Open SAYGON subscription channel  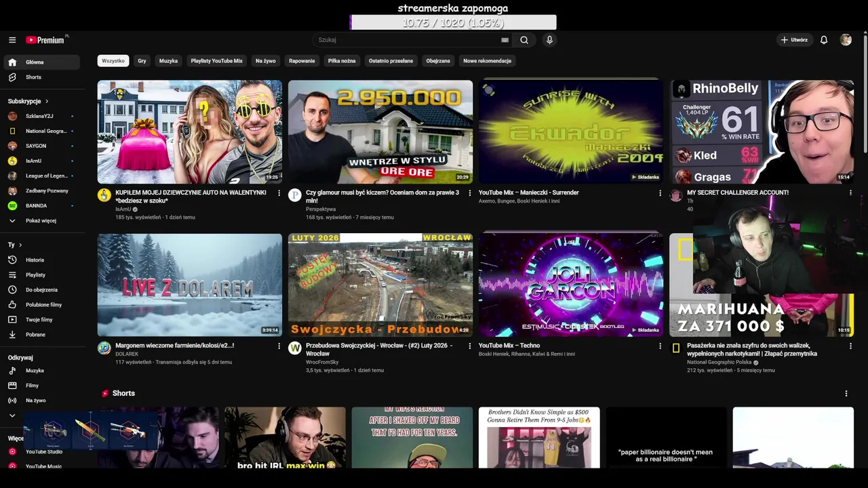41,146
